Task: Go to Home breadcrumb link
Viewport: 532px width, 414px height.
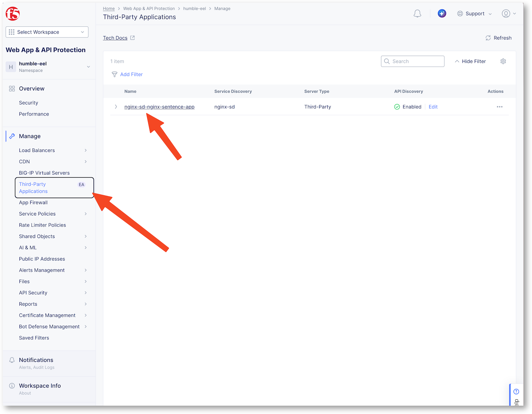Action: coord(109,9)
